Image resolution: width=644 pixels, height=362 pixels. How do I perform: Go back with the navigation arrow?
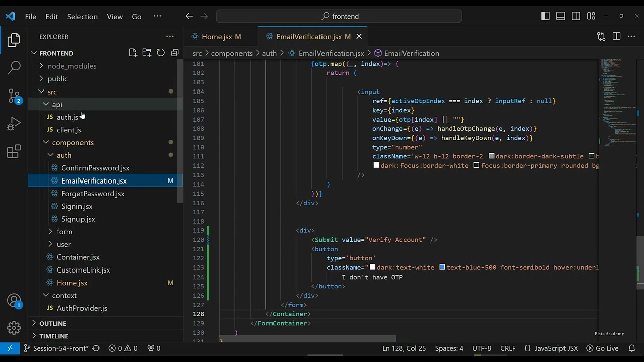[189, 16]
